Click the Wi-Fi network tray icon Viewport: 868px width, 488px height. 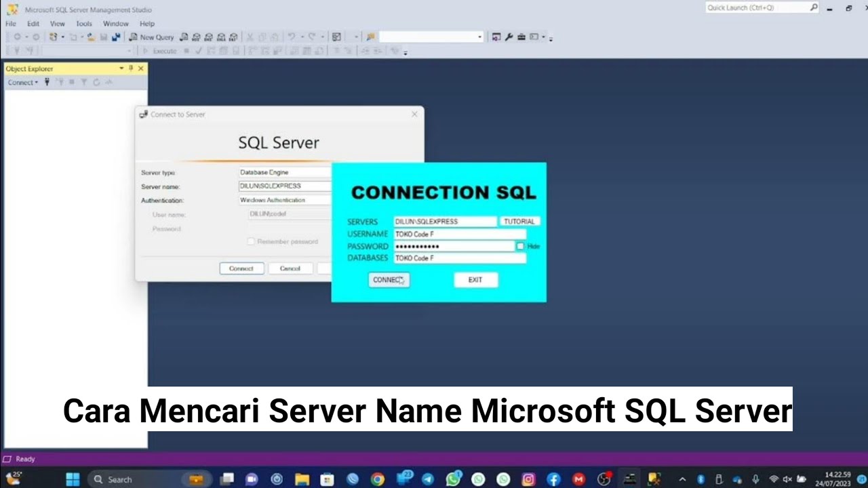774,479
